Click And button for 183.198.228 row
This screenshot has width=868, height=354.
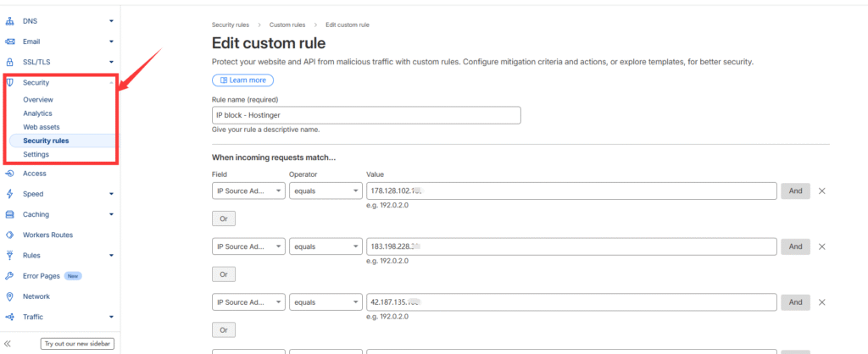[x=794, y=246]
